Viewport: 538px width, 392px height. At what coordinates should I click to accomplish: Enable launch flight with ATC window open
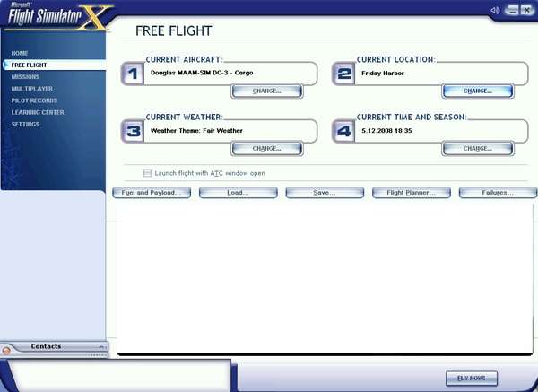(x=147, y=173)
